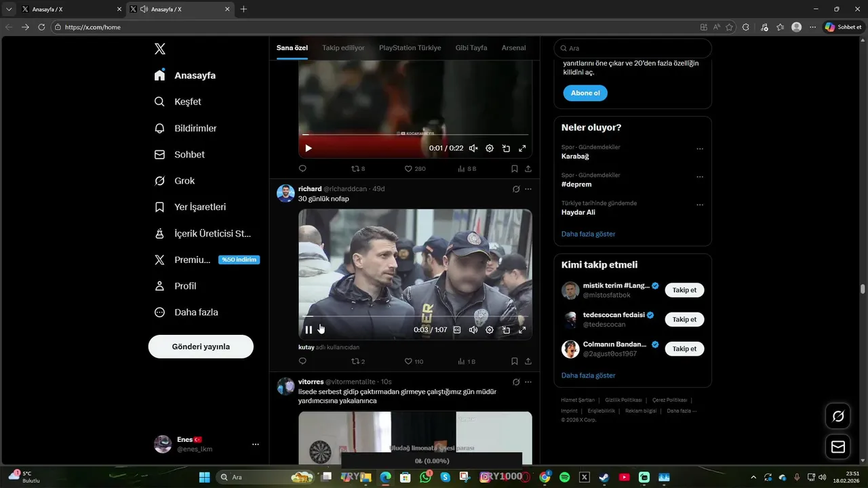
Task: Share richard's post
Action: pos(528,361)
